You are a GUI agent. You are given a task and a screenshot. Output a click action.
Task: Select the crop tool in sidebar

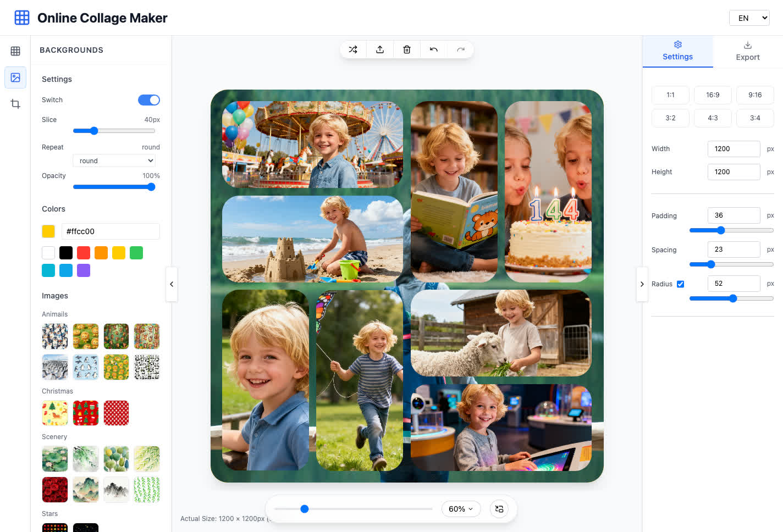pyautogui.click(x=15, y=104)
